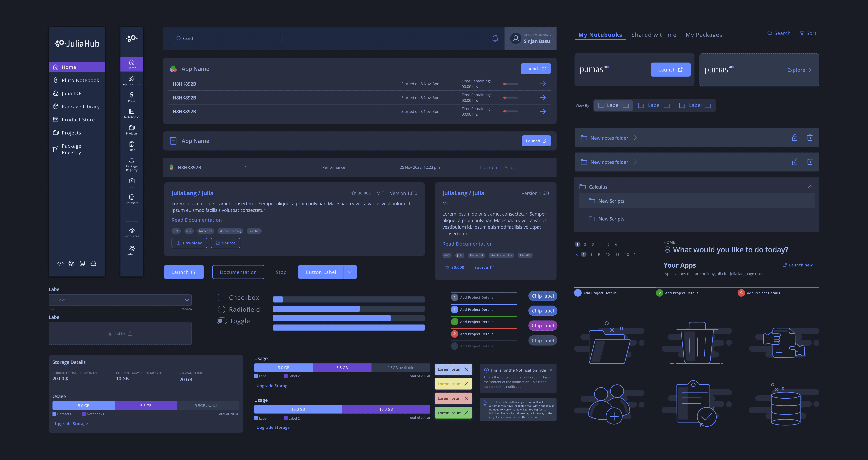Click the Jobs icon in the collapsed sidebar
868x460 pixels.
click(x=132, y=183)
